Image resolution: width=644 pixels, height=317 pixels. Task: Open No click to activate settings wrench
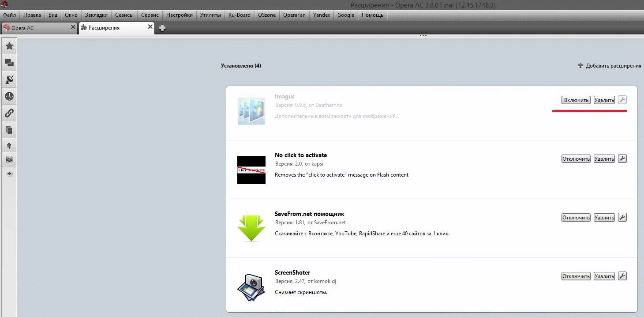pyautogui.click(x=622, y=158)
